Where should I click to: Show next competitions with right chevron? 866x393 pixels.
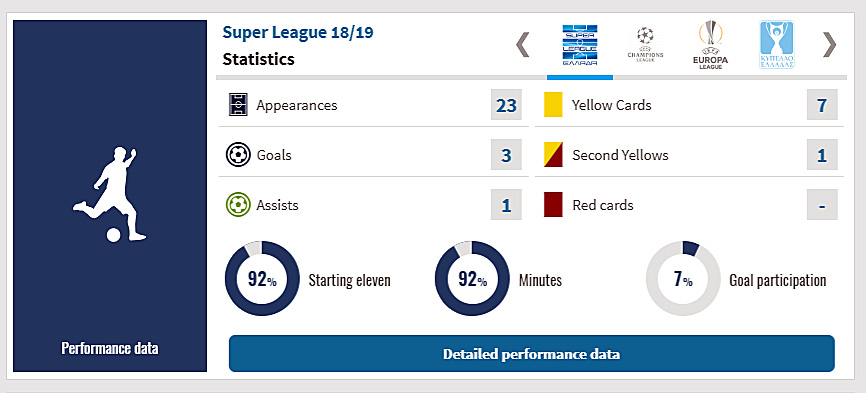point(830,45)
